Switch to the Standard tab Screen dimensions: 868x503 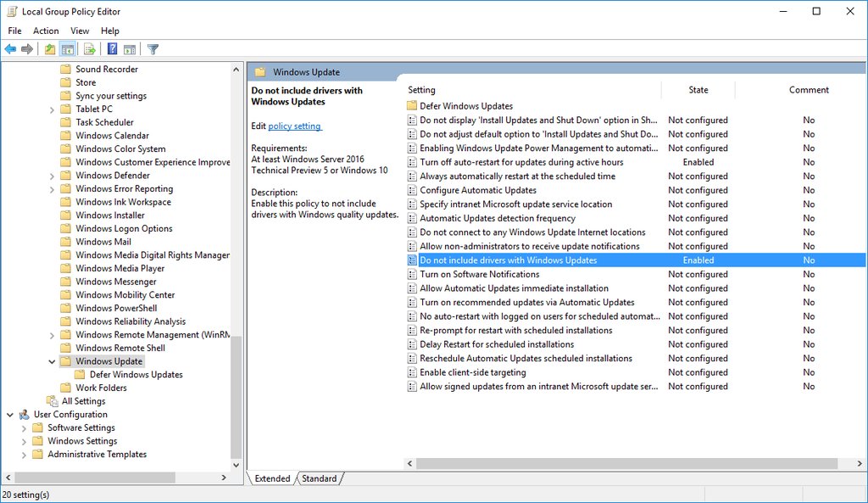320,478
